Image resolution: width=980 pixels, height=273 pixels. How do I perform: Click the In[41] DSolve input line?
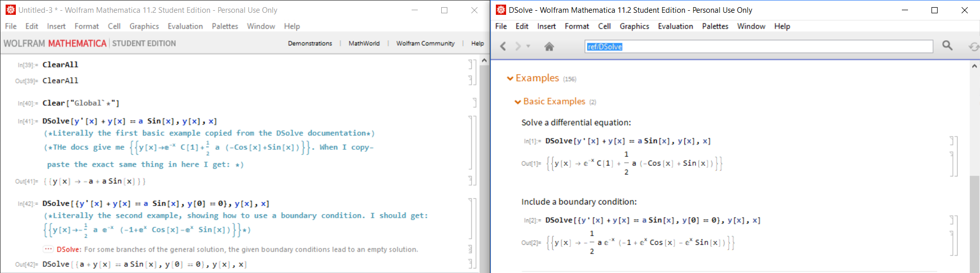click(130, 121)
